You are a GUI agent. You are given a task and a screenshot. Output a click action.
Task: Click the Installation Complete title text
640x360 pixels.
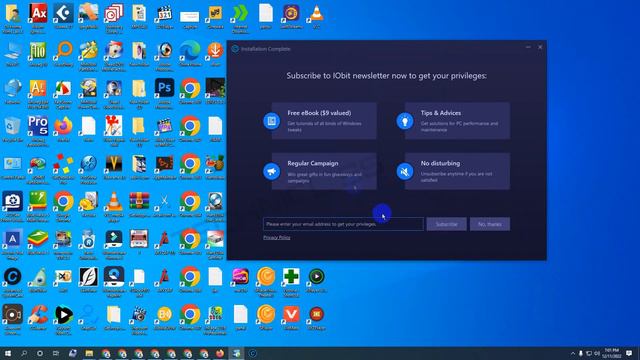pyautogui.click(x=266, y=49)
